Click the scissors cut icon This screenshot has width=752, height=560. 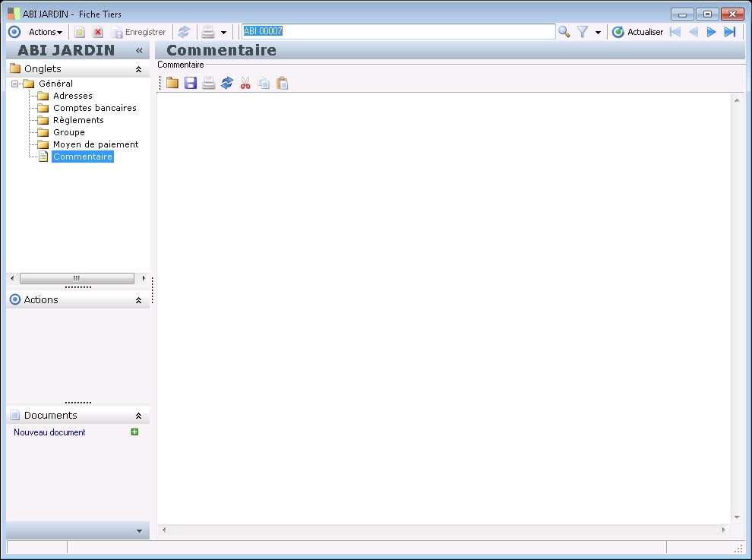click(245, 83)
